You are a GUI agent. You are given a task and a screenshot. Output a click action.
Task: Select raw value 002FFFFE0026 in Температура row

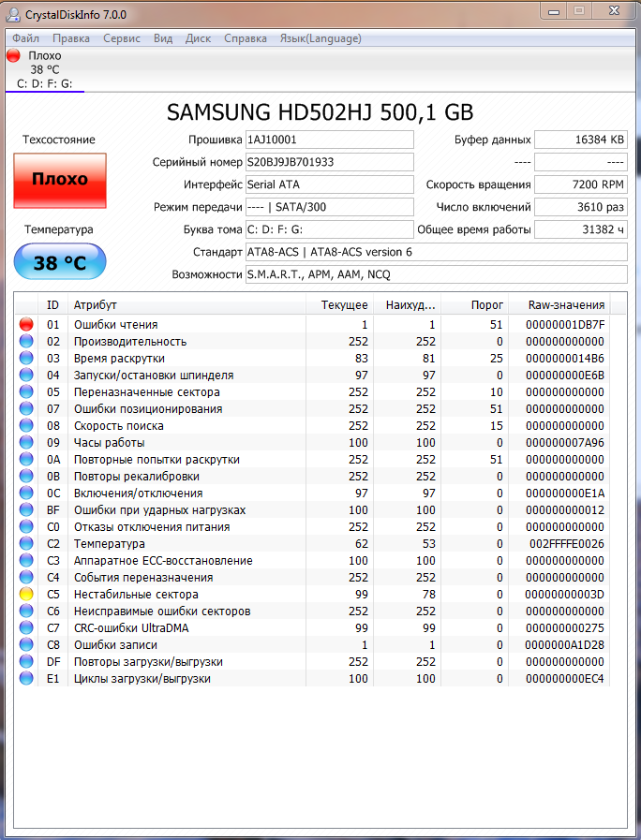coord(567,544)
